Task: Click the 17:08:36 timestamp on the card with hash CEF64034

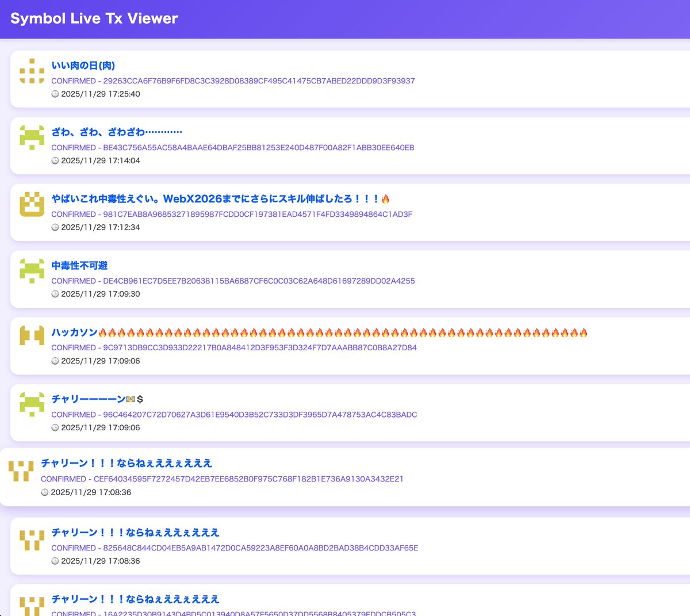Action: (x=91, y=492)
